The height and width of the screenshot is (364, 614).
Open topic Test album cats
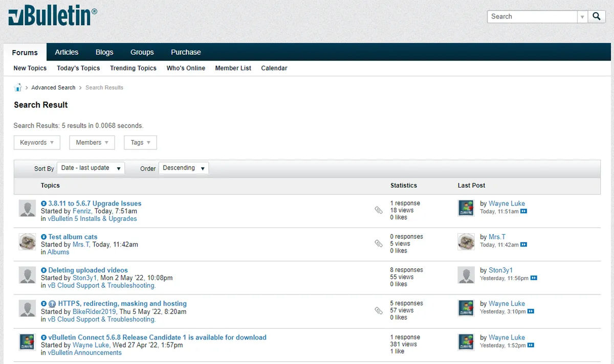[73, 237]
